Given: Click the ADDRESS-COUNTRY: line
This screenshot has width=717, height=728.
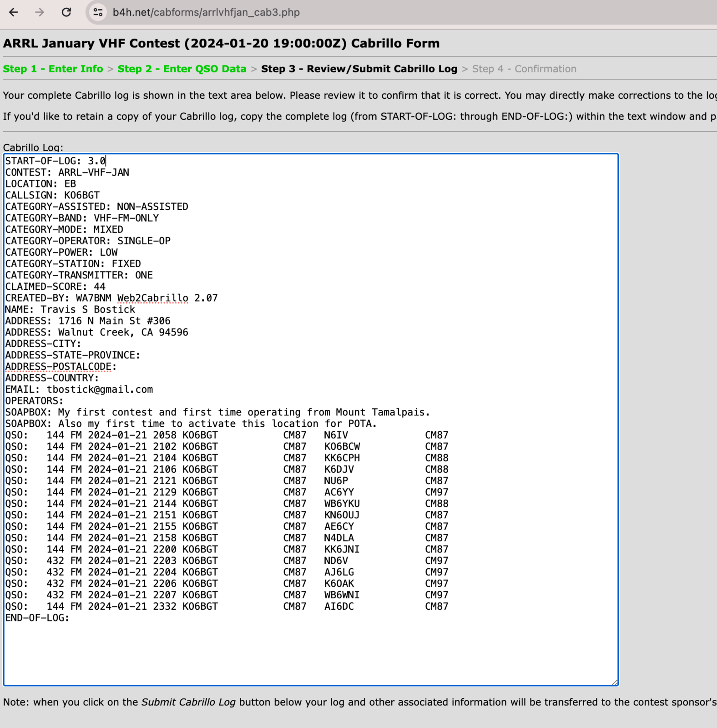Looking at the screenshot, I should tap(52, 378).
